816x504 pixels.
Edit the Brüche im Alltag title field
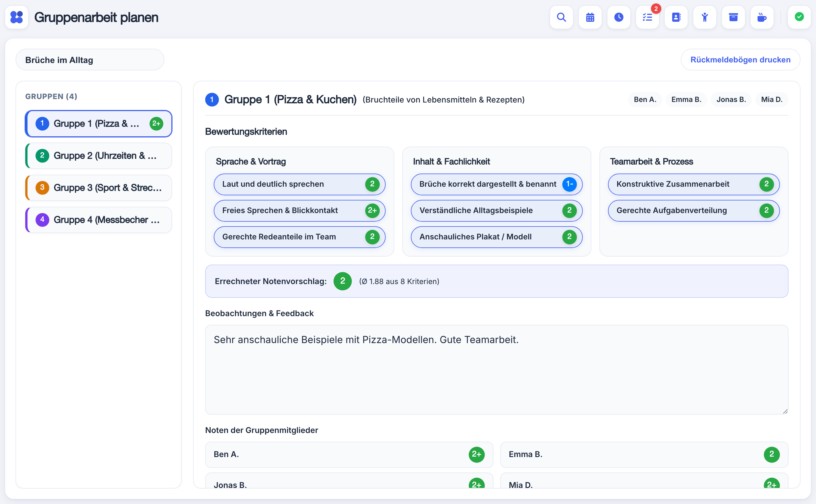click(90, 60)
